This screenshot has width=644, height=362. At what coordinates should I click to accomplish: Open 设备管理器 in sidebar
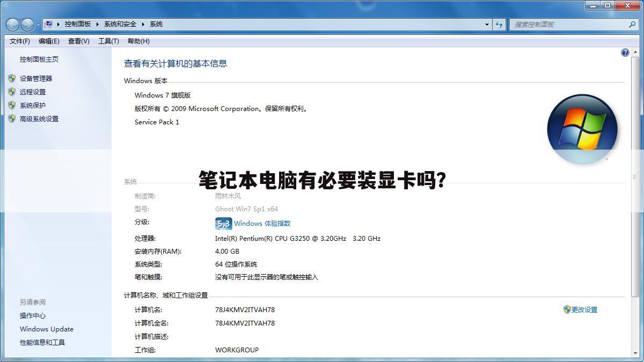pyautogui.click(x=36, y=78)
